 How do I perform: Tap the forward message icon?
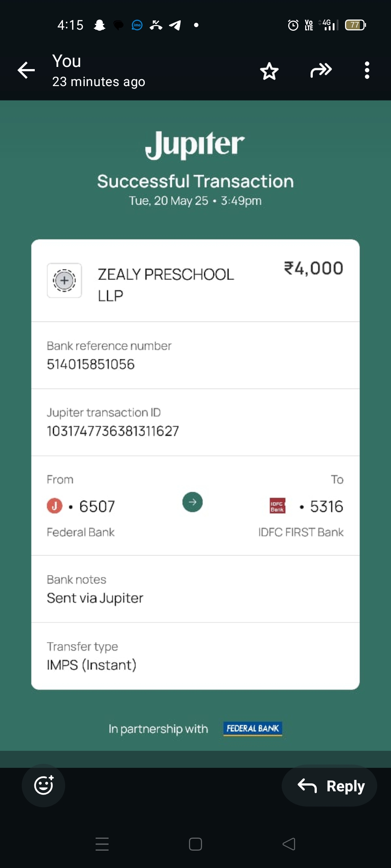click(321, 70)
